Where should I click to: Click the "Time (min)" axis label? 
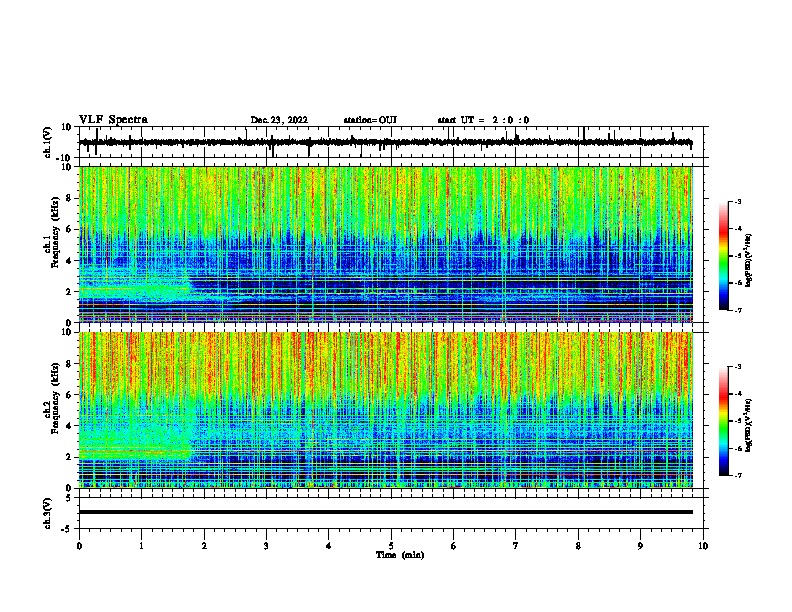[400, 555]
